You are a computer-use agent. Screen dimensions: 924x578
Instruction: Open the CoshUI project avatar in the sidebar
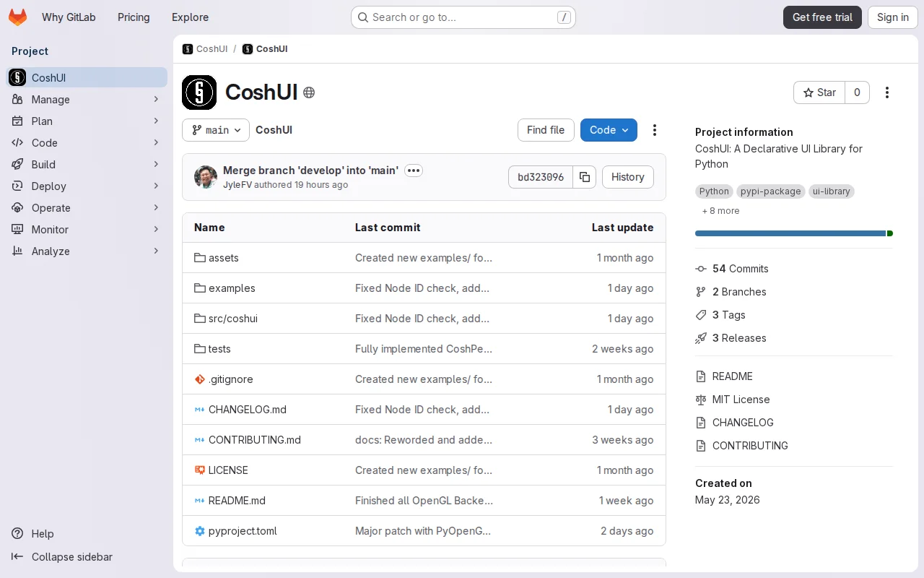[17, 77]
